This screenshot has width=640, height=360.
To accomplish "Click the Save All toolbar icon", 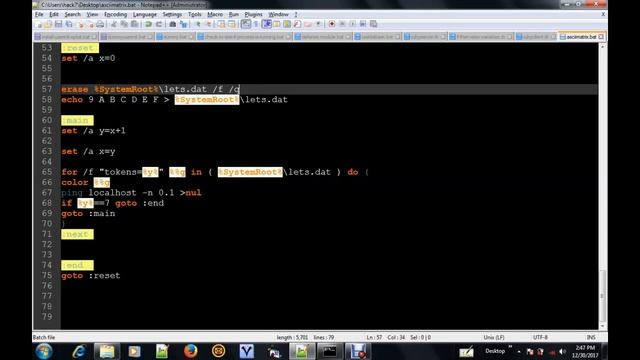I will click(69, 24).
